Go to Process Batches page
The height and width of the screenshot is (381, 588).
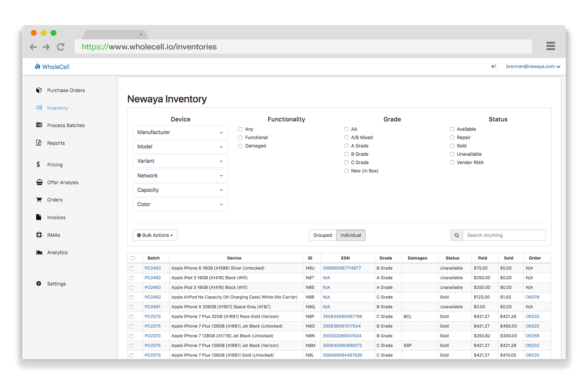pyautogui.click(x=66, y=125)
